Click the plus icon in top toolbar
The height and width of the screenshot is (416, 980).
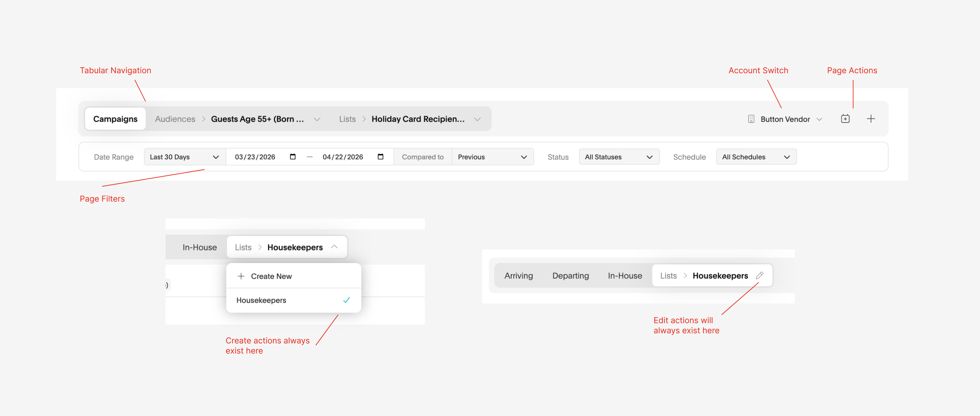point(871,119)
